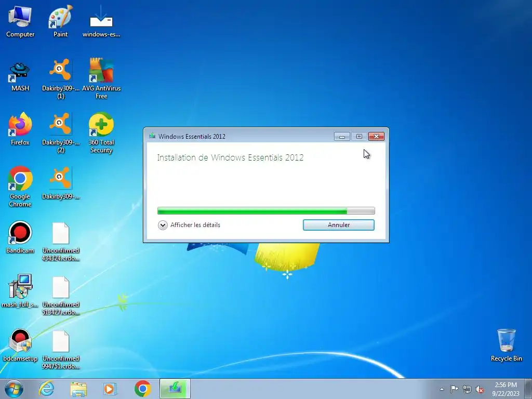Open the Action Center flag icon
Screen dimensions: 532x399
[x=454, y=389]
